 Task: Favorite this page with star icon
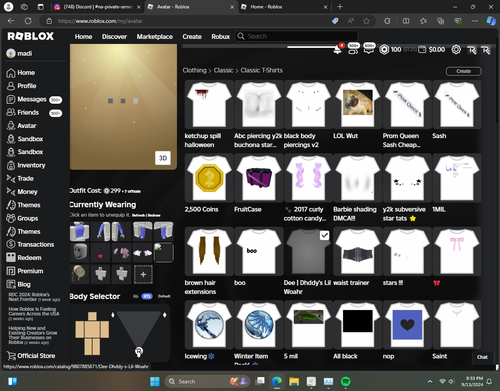click(366, 21)
